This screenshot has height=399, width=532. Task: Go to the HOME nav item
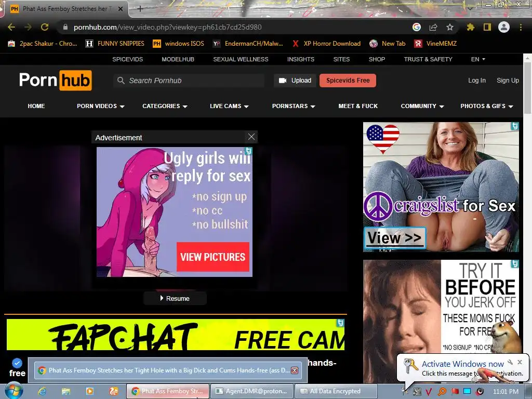pos(36,106)
